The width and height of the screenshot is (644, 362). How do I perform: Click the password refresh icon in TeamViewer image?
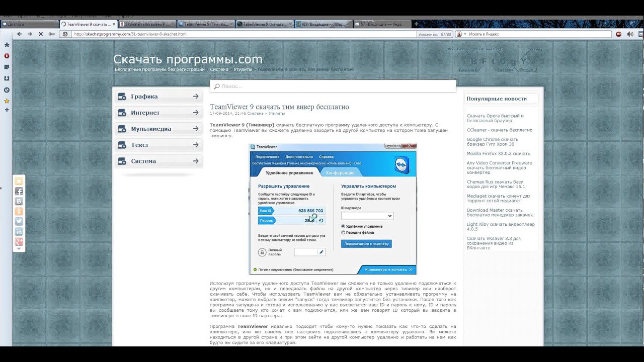(321, 220)
